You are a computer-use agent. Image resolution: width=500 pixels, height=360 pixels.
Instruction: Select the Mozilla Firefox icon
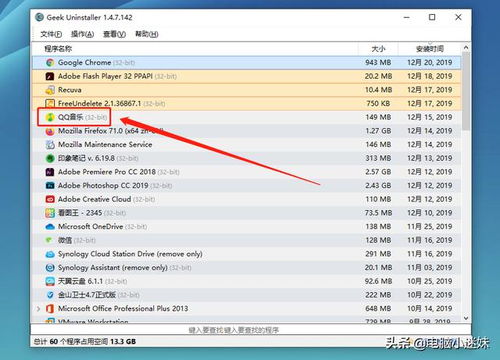coord(50,131)
